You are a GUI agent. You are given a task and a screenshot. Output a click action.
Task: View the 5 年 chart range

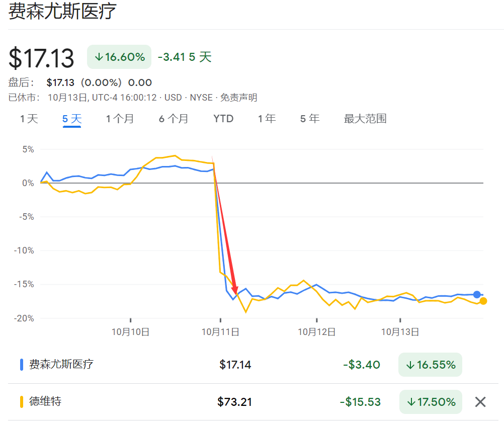click(309, 119)
